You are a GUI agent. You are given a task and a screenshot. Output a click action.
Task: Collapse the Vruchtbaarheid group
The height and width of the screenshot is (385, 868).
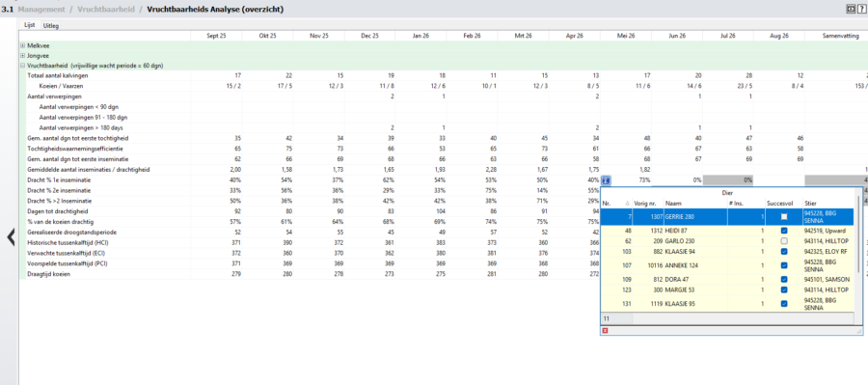pyautogui.click(x=22, y=66)
